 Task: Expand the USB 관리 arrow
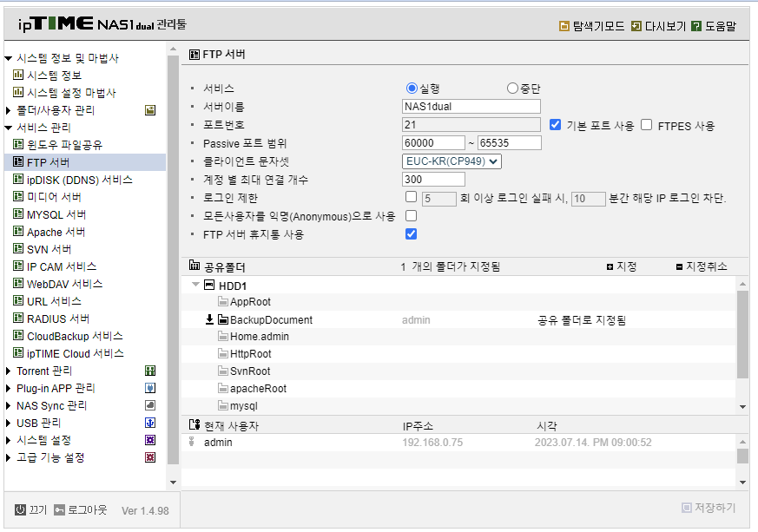point(8,423)
